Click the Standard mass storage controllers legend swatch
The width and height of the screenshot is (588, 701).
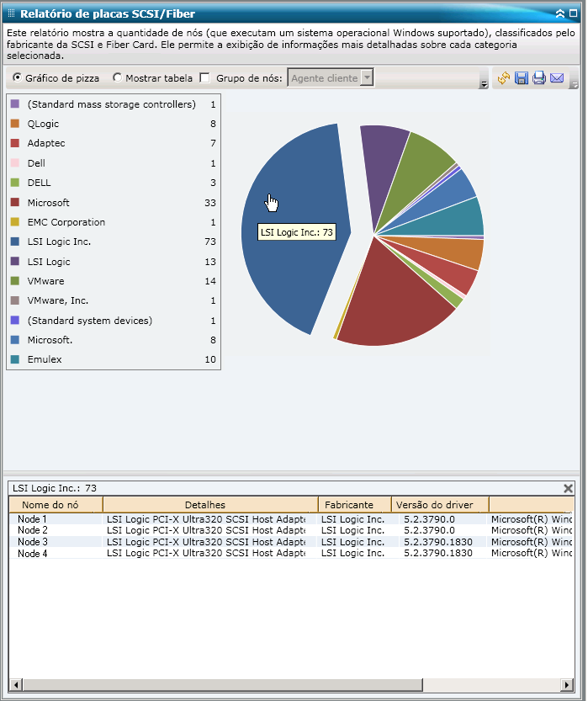coord(15,104)
